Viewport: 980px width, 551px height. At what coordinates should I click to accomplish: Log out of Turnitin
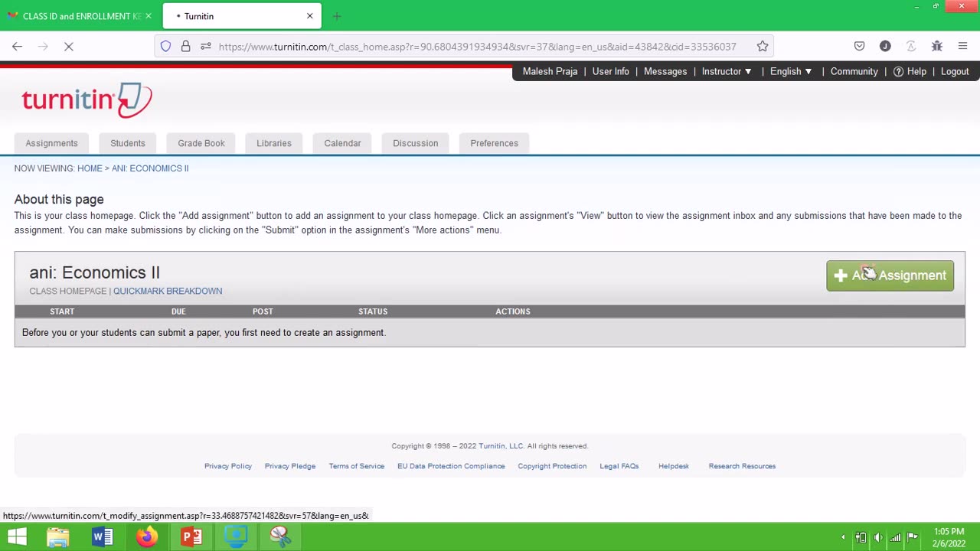[x=955, y=71]
